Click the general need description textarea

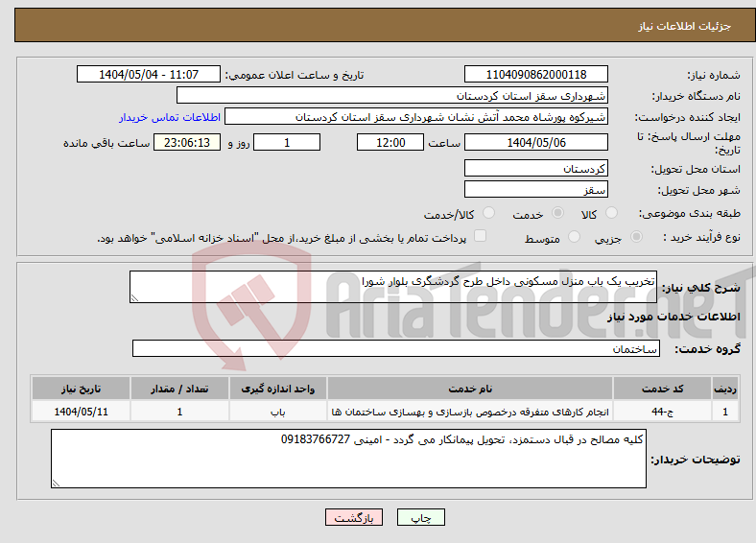tap(393, 287)
